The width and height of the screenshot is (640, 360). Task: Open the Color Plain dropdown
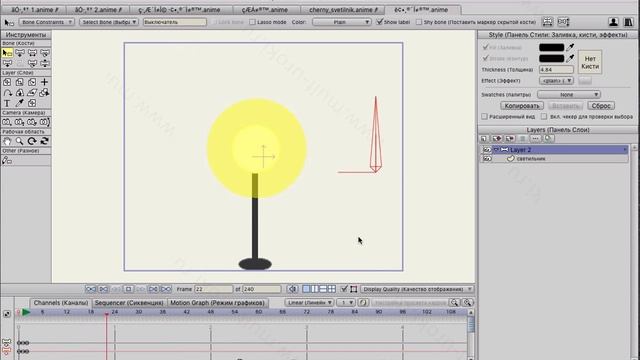342,22
